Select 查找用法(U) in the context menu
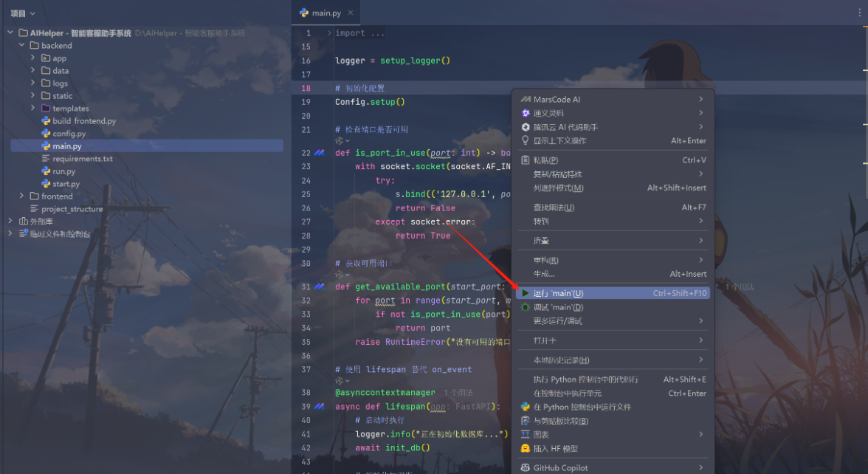This screenshot has width=868, height=474. click(x=613, y=207)
